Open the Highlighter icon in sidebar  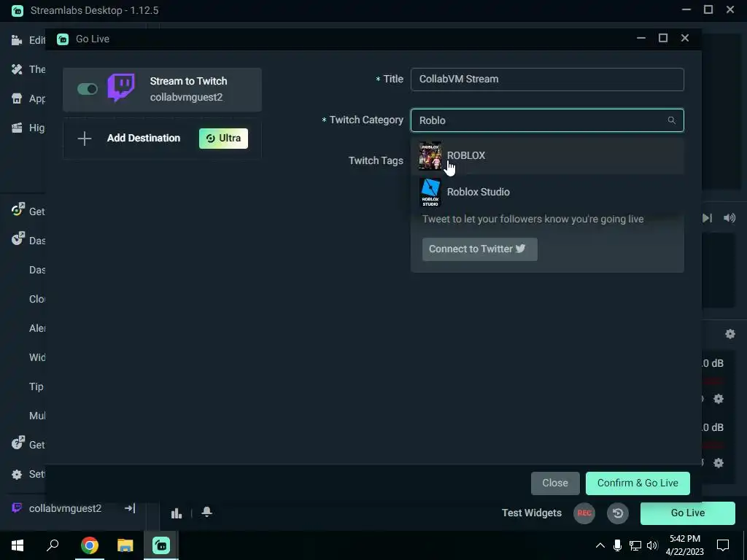pyautogui.click(x=17, y=128)
